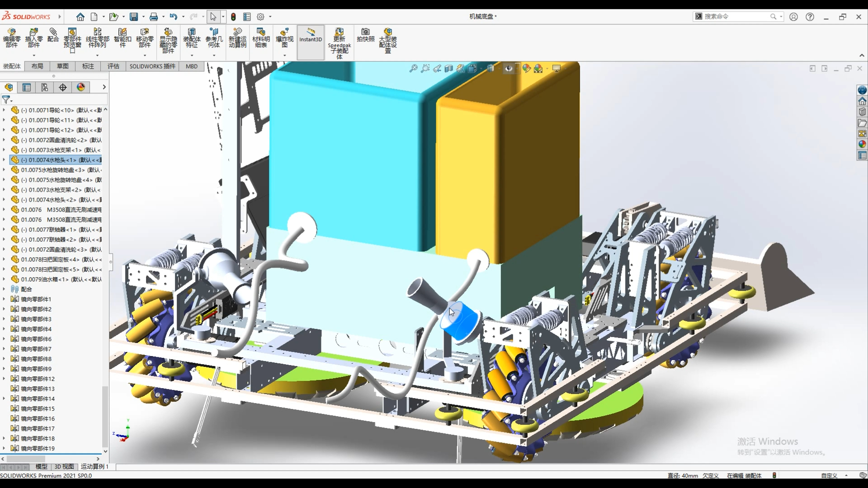
Task: Switch to the 布局 tab
Action: (x=38, y=66)
